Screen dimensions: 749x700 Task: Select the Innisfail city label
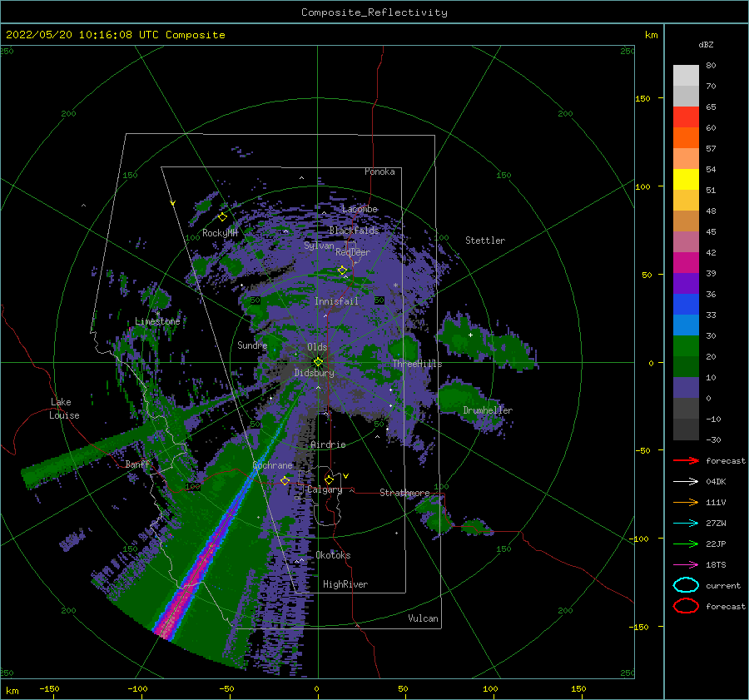tap(336, 301)
